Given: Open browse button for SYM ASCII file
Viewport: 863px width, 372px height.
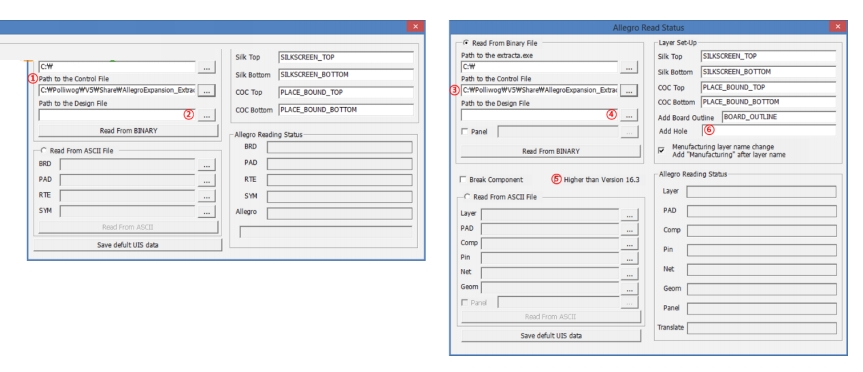Looking at the screenshot, I should click(x=206, y=211).
